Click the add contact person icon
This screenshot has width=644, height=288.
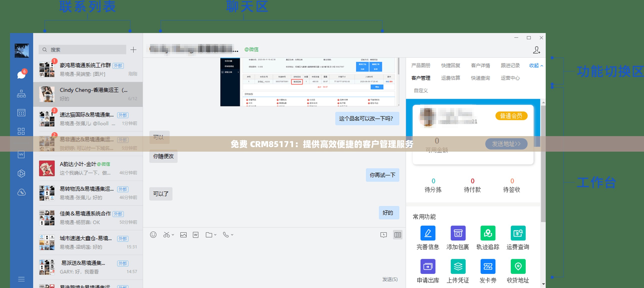click(x=536, y=50)
